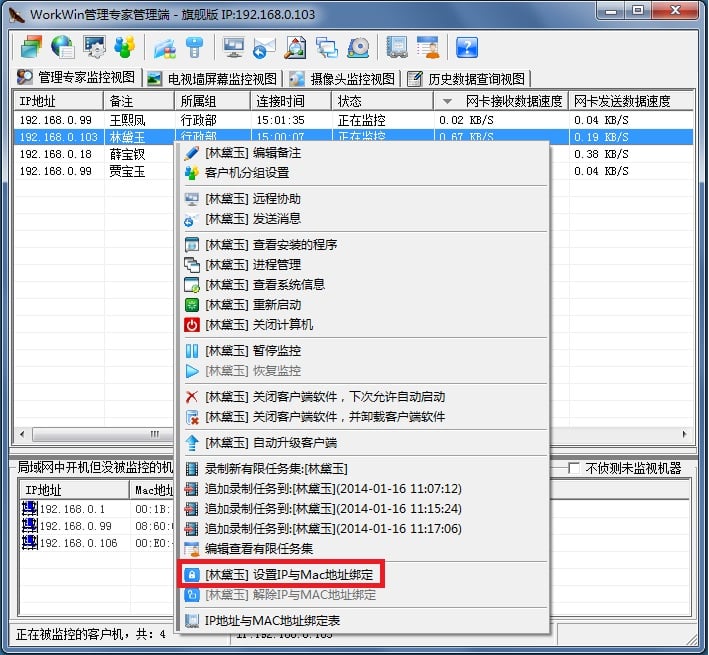This screenshot has width=709, height=655.
Task: Click the magnifier document search toolbar icon
Action: point(295,47)
